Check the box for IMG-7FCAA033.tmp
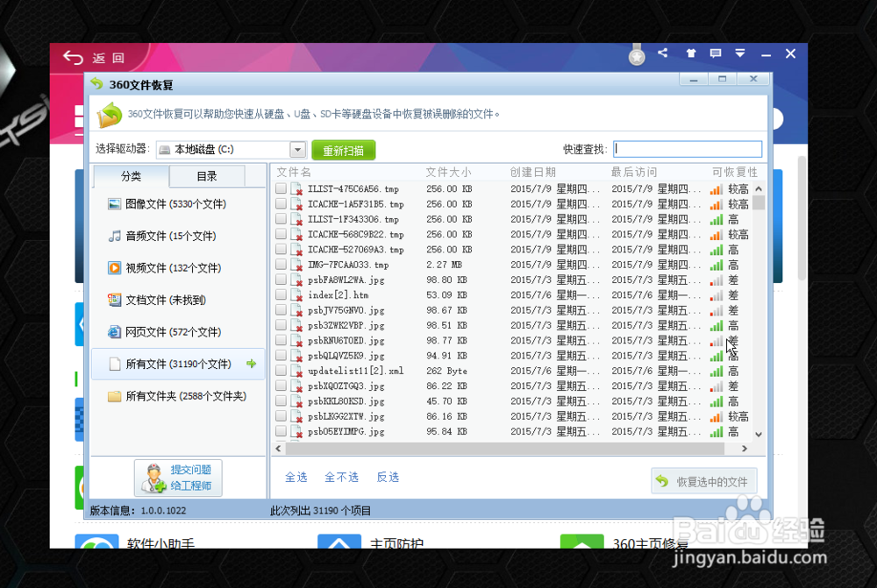Viewport: 877px width, 588px height. pyautogui.click(x=281, y=265)
